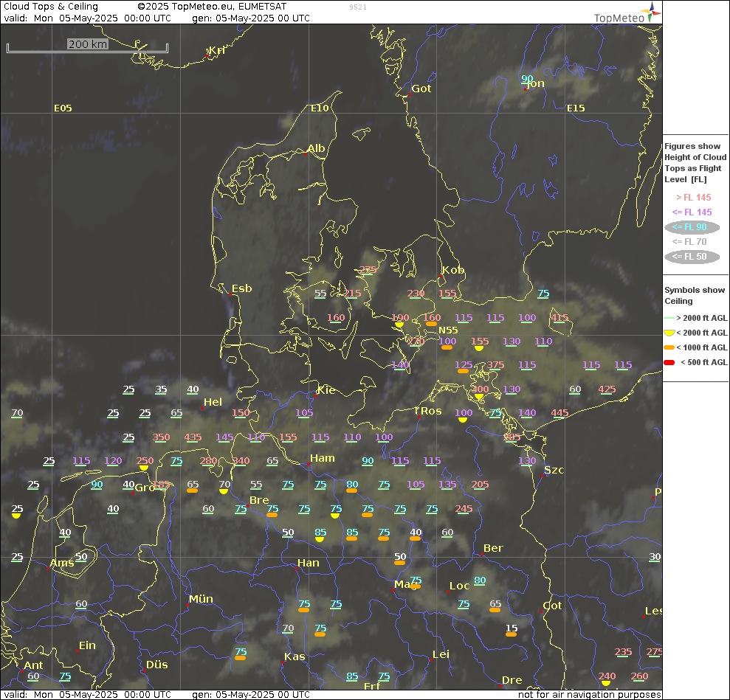Click the N55 latitude label
730x700 pixels.
[x=448, y=330]
